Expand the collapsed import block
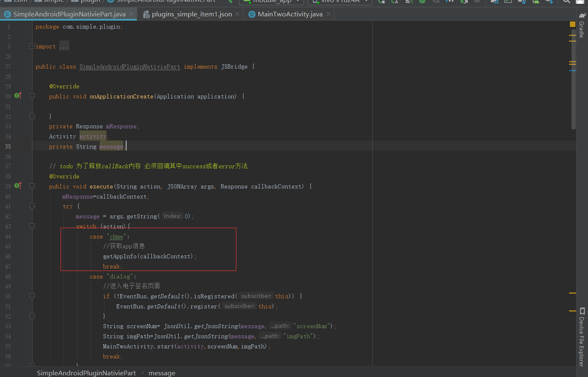 click(32, 46)
